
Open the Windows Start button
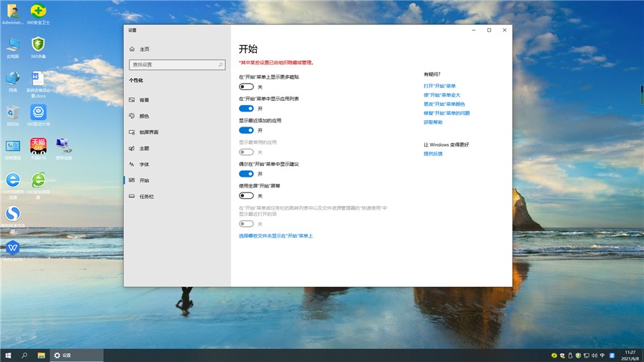tap(8, 356)
